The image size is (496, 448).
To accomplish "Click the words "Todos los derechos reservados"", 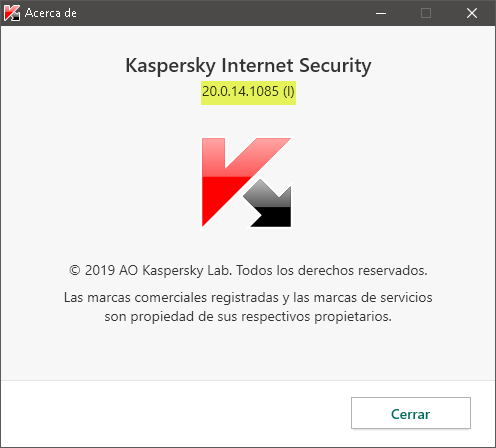I will click(x=332, y=270).
